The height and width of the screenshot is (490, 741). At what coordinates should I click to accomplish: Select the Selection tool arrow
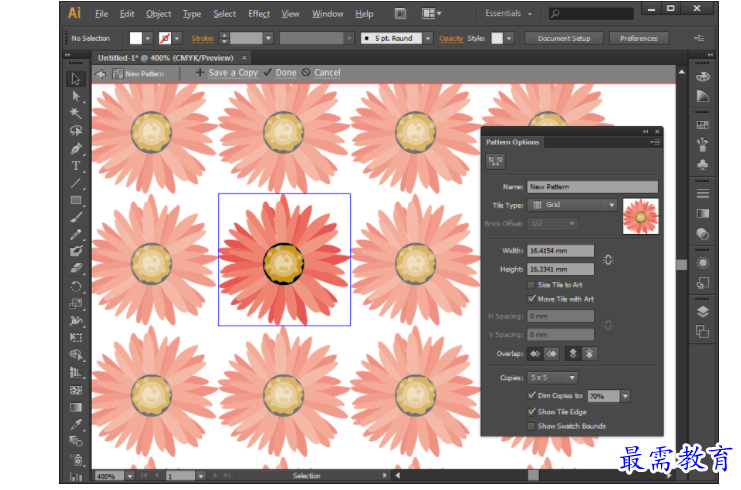point(76,78)
